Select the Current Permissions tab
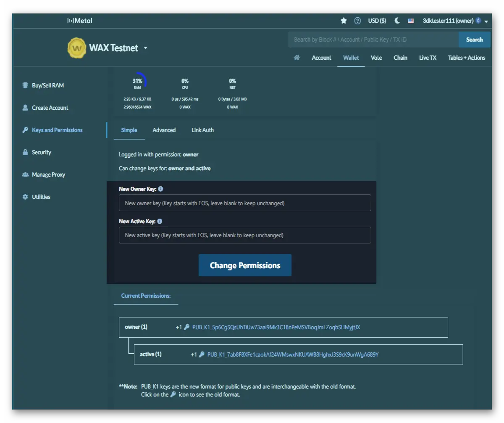The width and height of the screenshot is (504, 423). pos(146,296)
